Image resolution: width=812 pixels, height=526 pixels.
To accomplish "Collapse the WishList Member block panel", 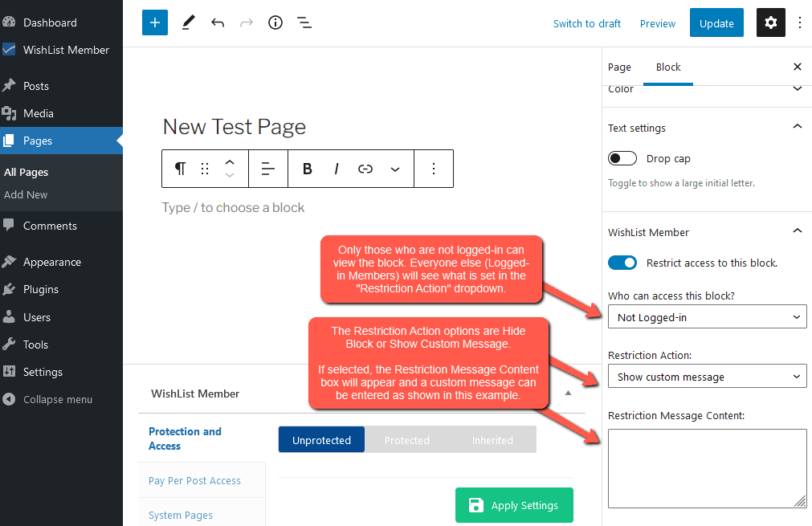I will [798, 231].
